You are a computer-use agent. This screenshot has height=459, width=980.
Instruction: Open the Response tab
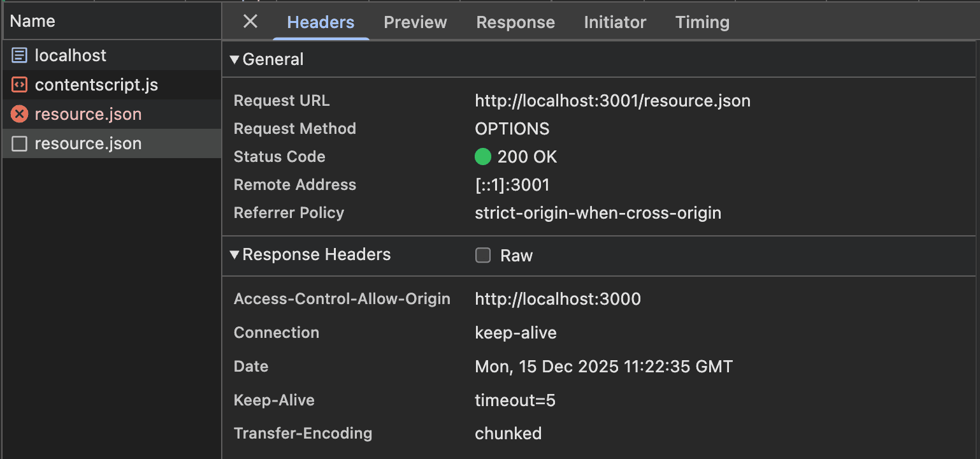515,22
